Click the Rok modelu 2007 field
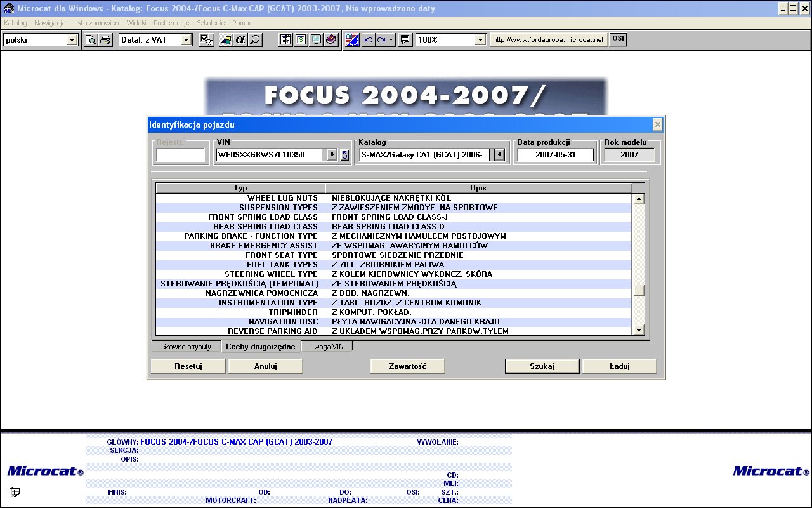812x508 pixels. [x=630, y=155]
